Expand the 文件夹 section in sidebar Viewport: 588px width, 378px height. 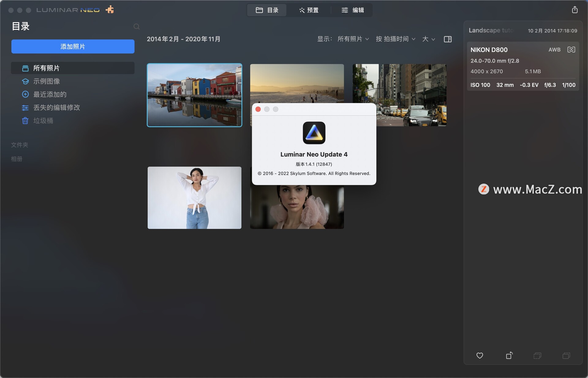pyautogui.click(x=20, y=145)
